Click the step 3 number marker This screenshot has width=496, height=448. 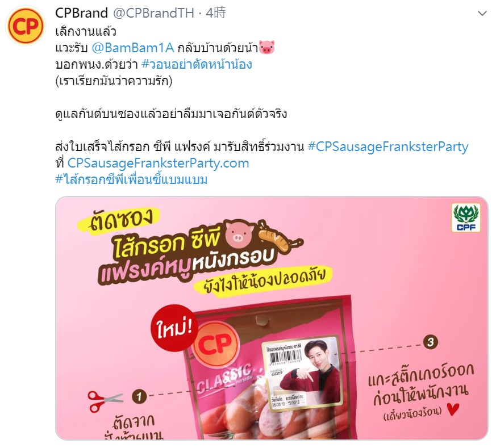pos(430,342)
